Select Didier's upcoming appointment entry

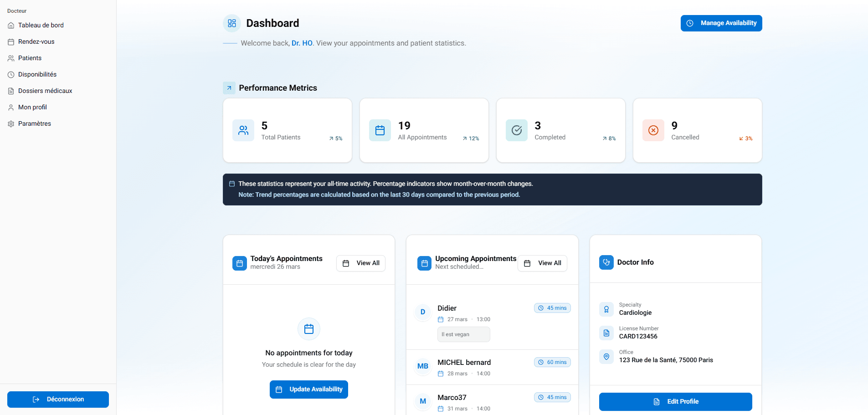[x=492, y=321]
